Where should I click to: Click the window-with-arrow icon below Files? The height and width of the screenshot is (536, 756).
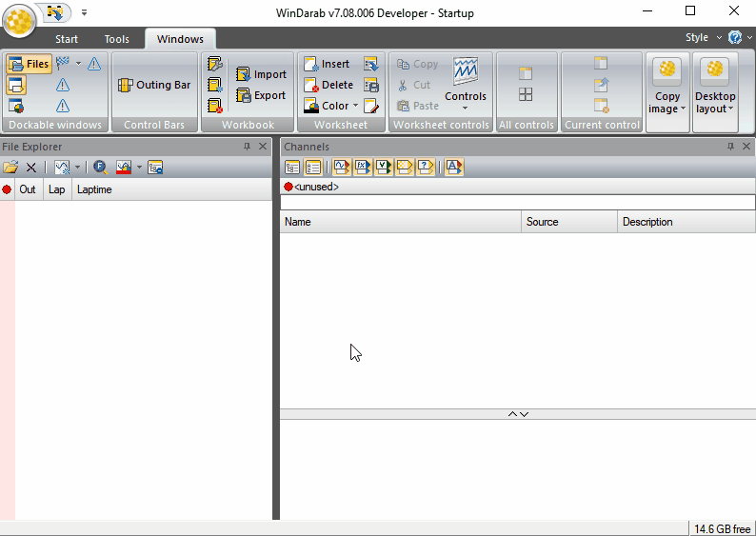point(16,86)
